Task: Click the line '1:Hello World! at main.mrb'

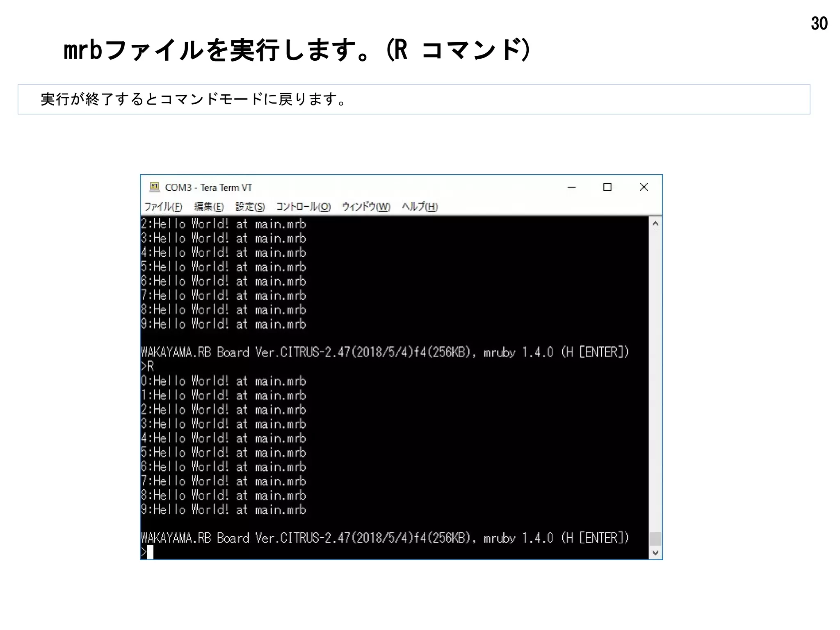Action: (224, 395)
